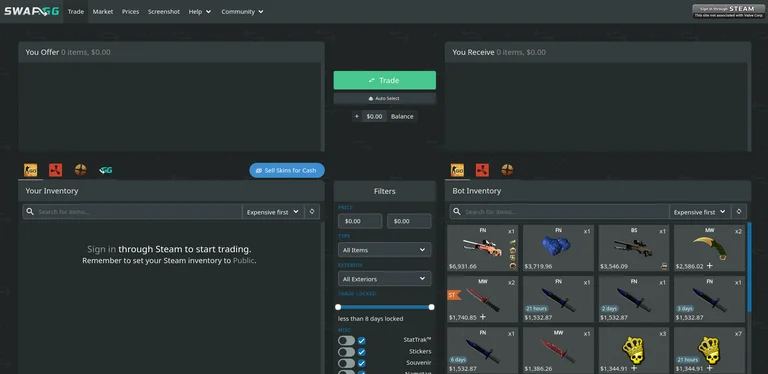Expand the Community dropdown menu
The height and width of the screenshot is (374, 768).
pos(242,11)
